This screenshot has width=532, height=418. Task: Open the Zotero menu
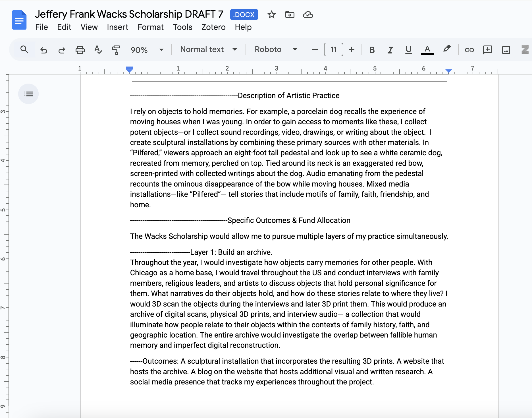point(213,27)
